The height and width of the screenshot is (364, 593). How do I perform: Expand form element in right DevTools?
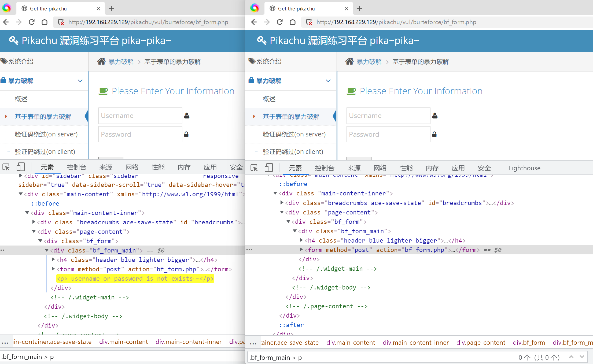(301, 250)
